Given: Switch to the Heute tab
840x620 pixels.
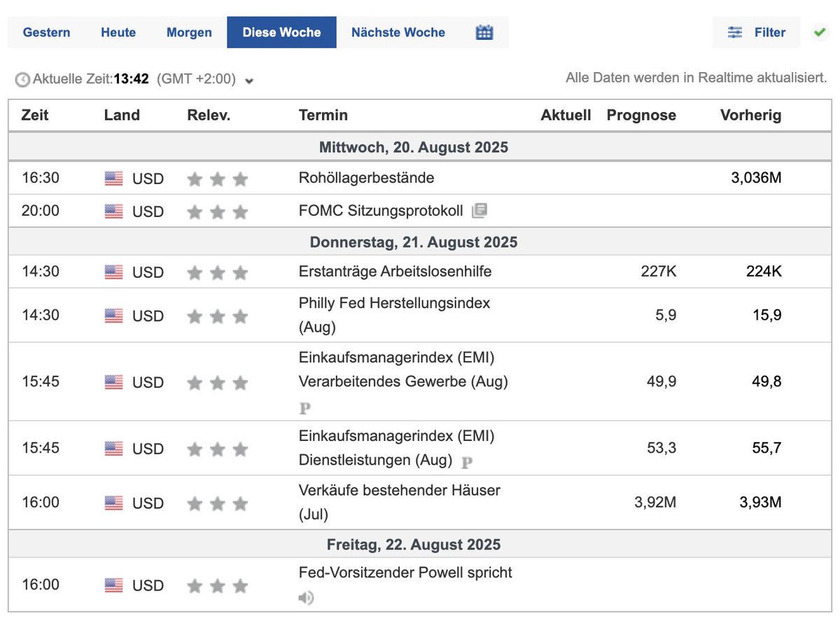Looking at the screenshot, I should pos(118,32).
